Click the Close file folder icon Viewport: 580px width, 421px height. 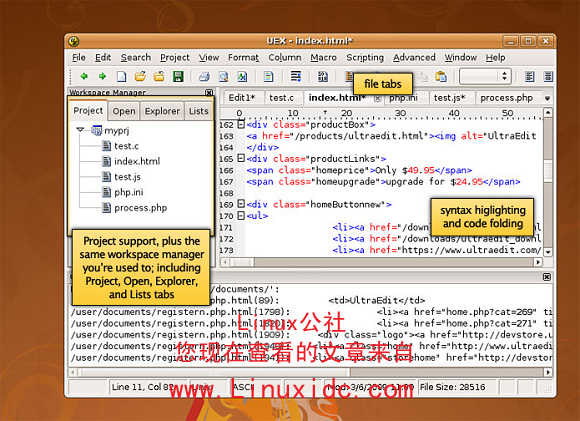point(159,76)
